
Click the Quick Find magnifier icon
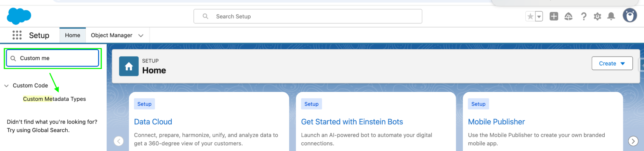tap(13, 58)
